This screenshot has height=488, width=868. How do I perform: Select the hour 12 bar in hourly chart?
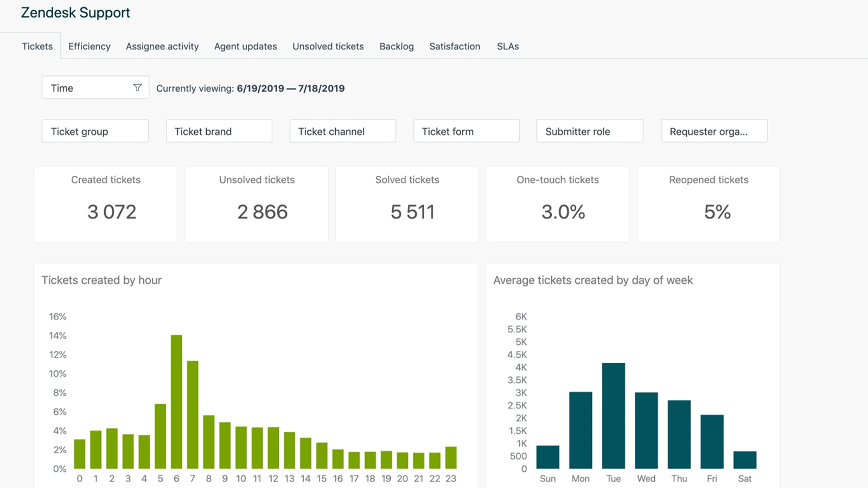[273, 448]
